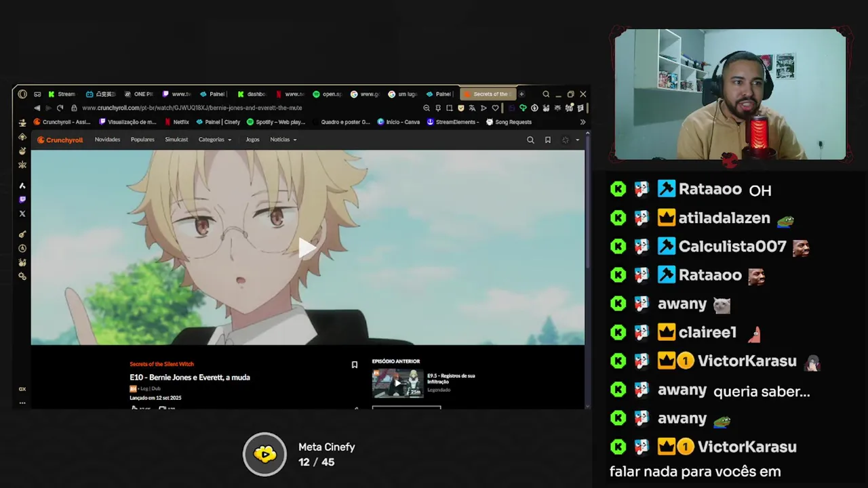868x488 pixels.
Task: Open the Visualização de m... Twitch bookmark
Action: pos(127,122)
